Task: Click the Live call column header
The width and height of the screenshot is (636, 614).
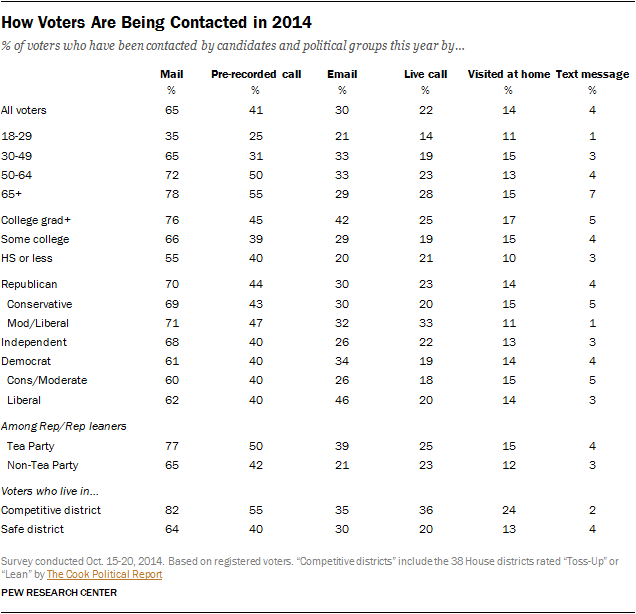Action: tap(426, 74)
